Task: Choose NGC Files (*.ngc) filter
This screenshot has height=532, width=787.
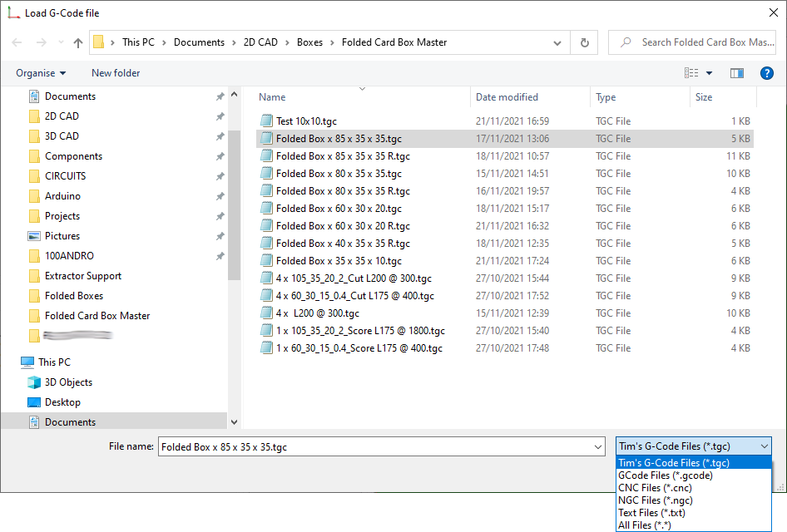Action: coord(694,500)
